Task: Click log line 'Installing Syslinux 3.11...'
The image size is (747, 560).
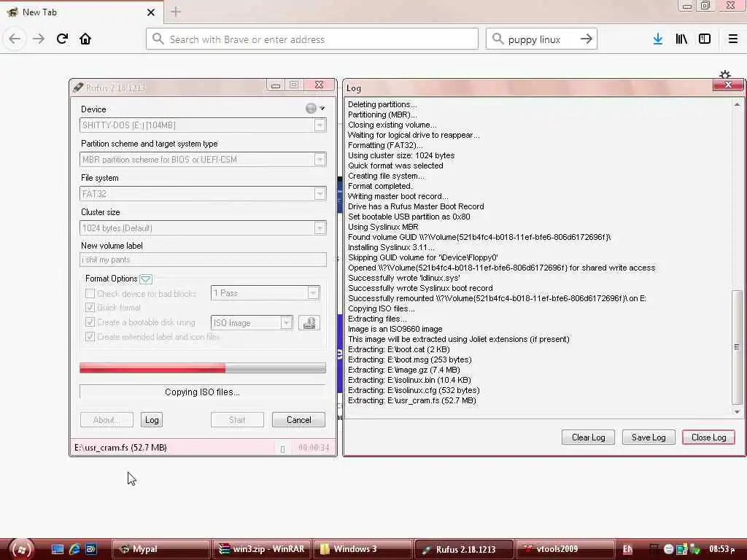Action: tap(391, 248)
